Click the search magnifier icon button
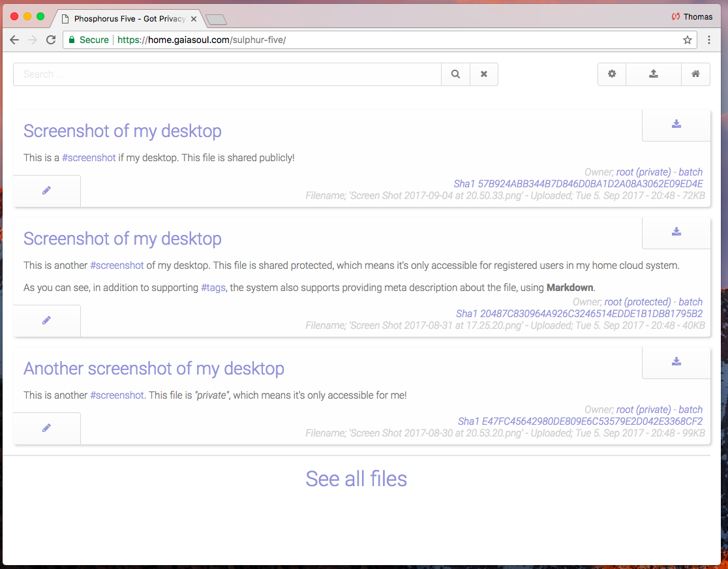The image size is (728, 569). pos(455,74)
